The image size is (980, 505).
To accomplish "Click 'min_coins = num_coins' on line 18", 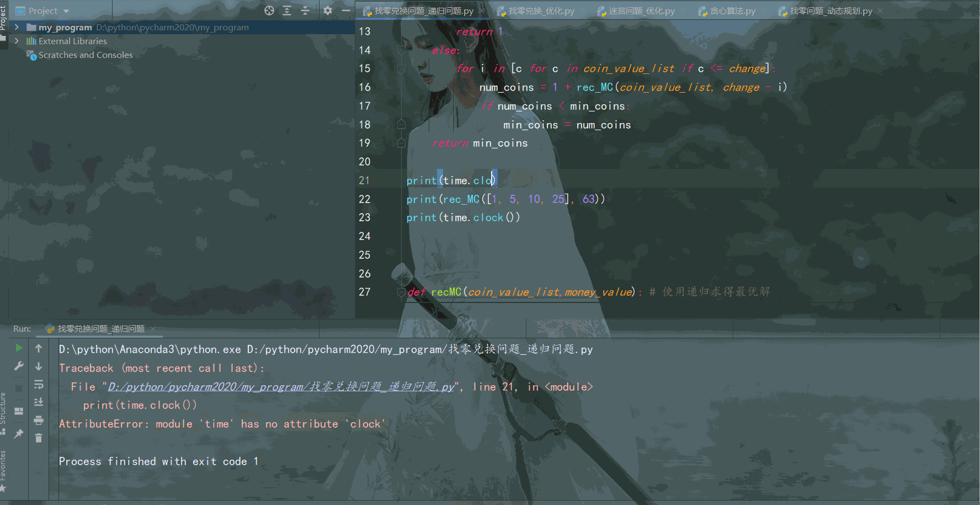I will point(567,125).
